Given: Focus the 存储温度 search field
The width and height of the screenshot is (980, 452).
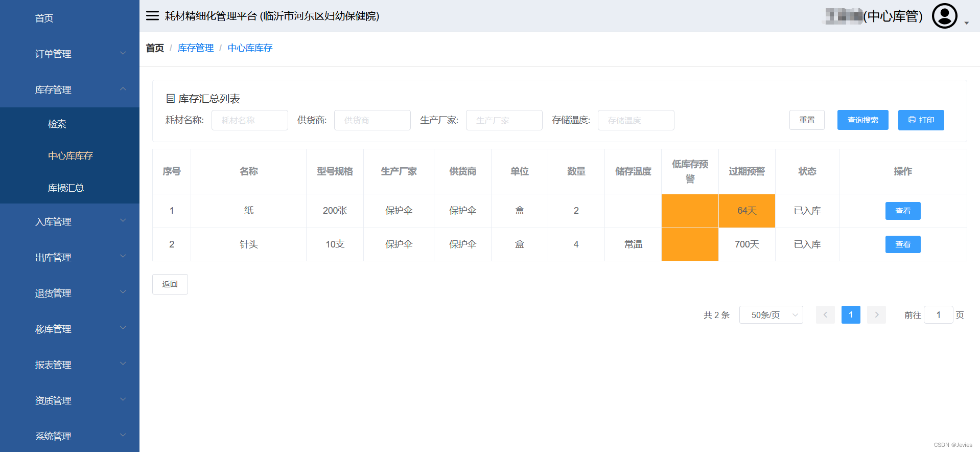Looking at the screenshot, I should (636, 120).
